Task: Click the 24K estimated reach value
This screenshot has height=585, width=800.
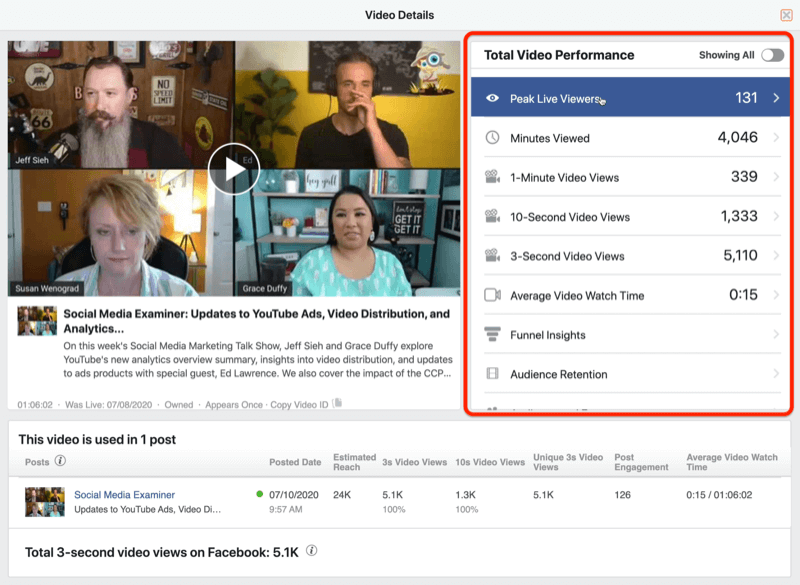Action: click(x=342, y=495)
